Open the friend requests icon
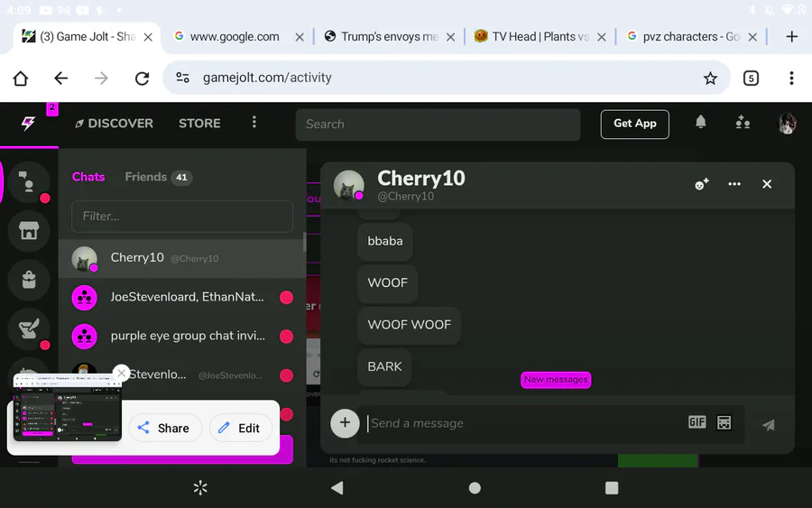 coord(743,123)
